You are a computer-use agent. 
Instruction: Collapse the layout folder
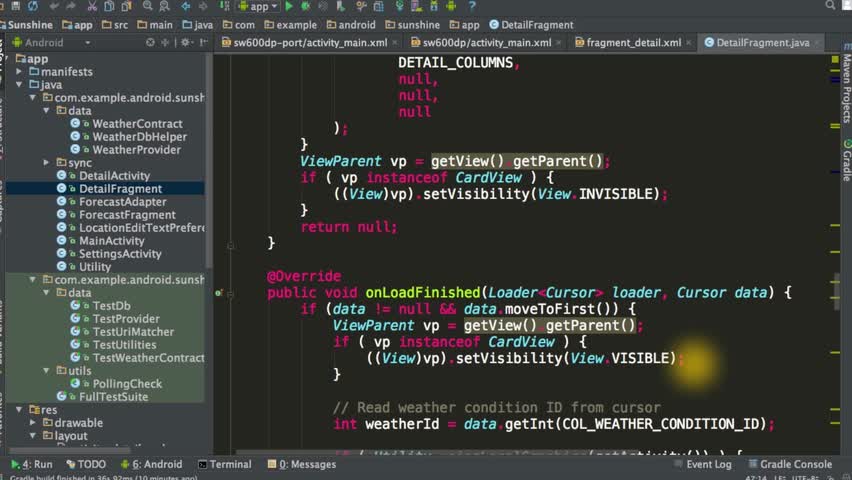pos(33,435)
